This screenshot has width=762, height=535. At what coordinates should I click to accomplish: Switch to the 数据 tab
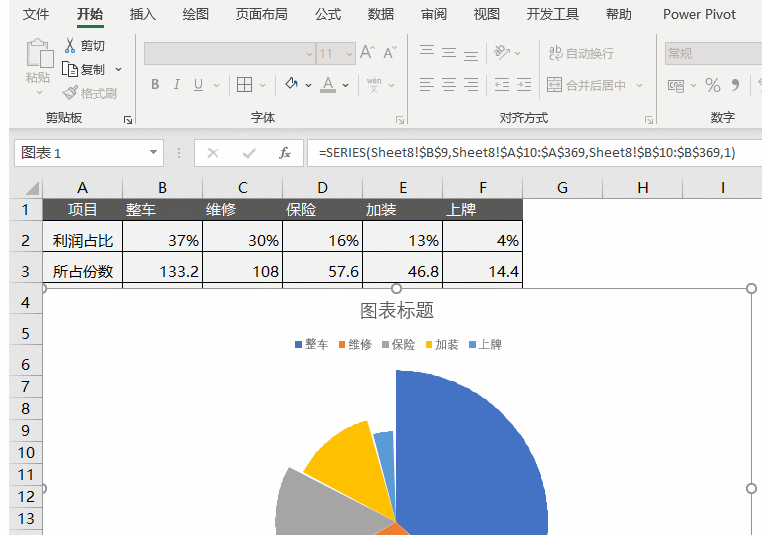381,14
